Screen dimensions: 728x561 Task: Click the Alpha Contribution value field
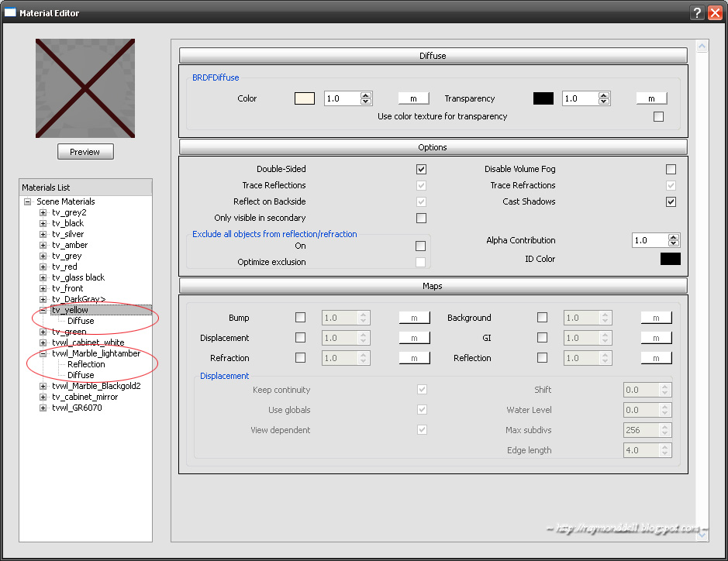[x=650, y=240]
